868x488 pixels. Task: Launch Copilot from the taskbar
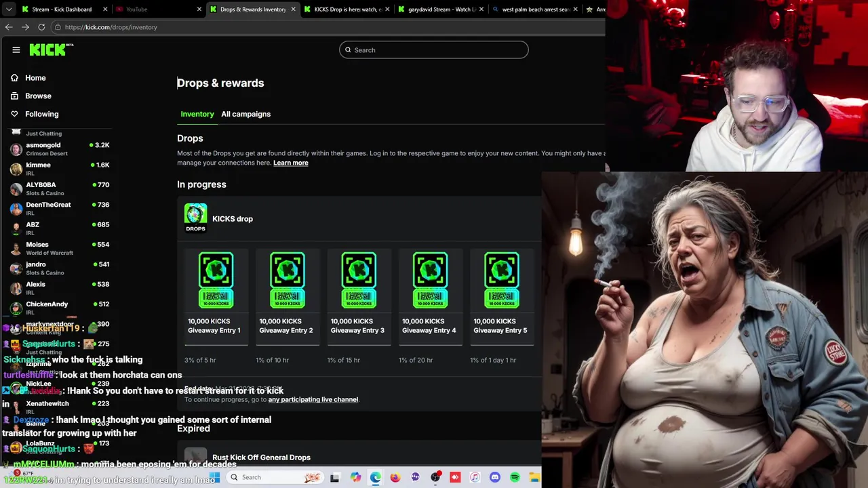click(x=355, y=478)
